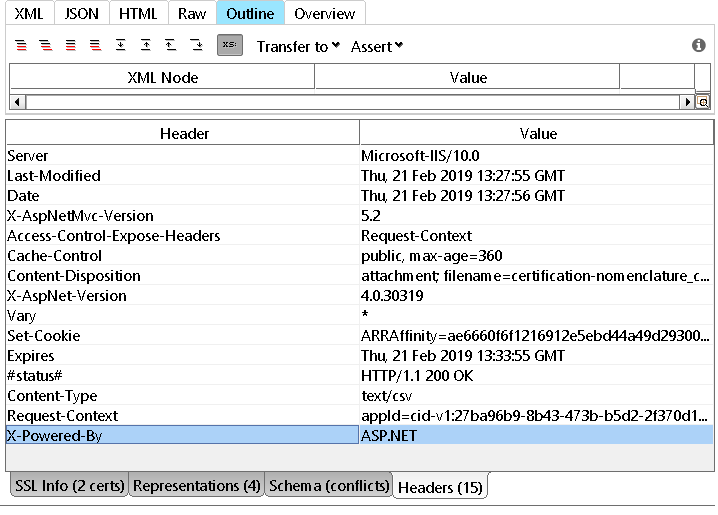Switch to the JSON view tab
Screen dimensions: 718x515
(x=82, y=13)
